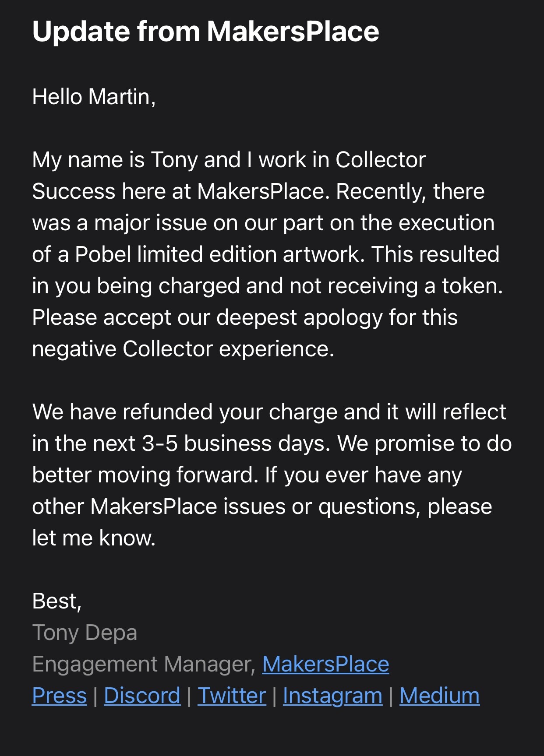Open the MakersPlace link in signature
The width and height of the screenshot is (544, 756).
tap(325, 664)
